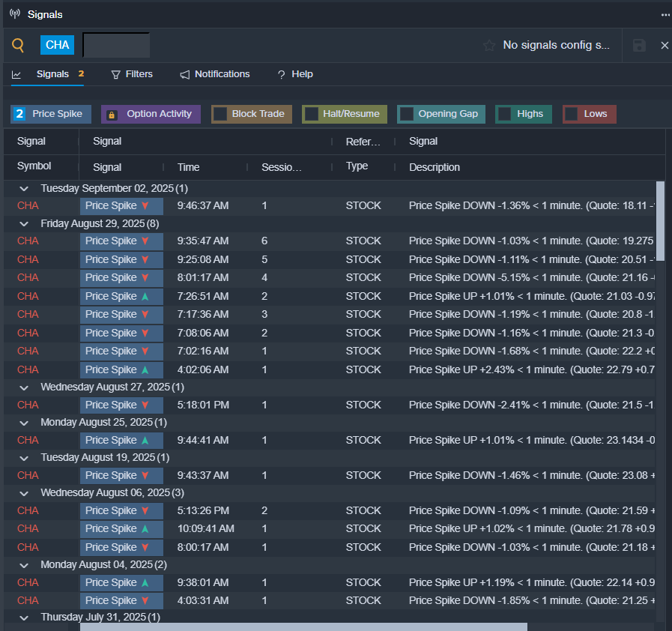
Task: Select the CHA row at 5:13:26 PM
Action: 329,510
